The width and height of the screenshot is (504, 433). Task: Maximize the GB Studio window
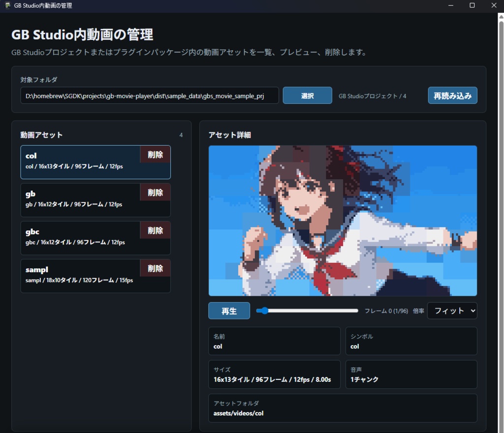tap(472, 5)
